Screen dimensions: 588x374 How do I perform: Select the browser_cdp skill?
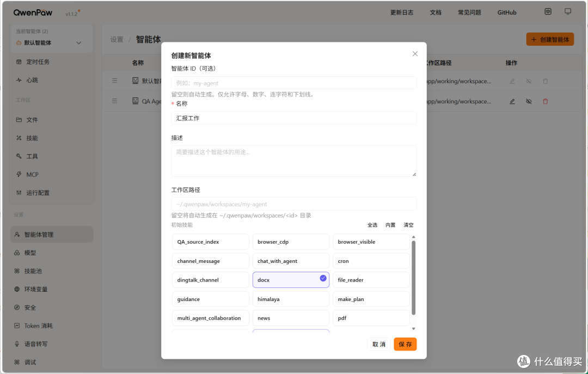point(291,242)
